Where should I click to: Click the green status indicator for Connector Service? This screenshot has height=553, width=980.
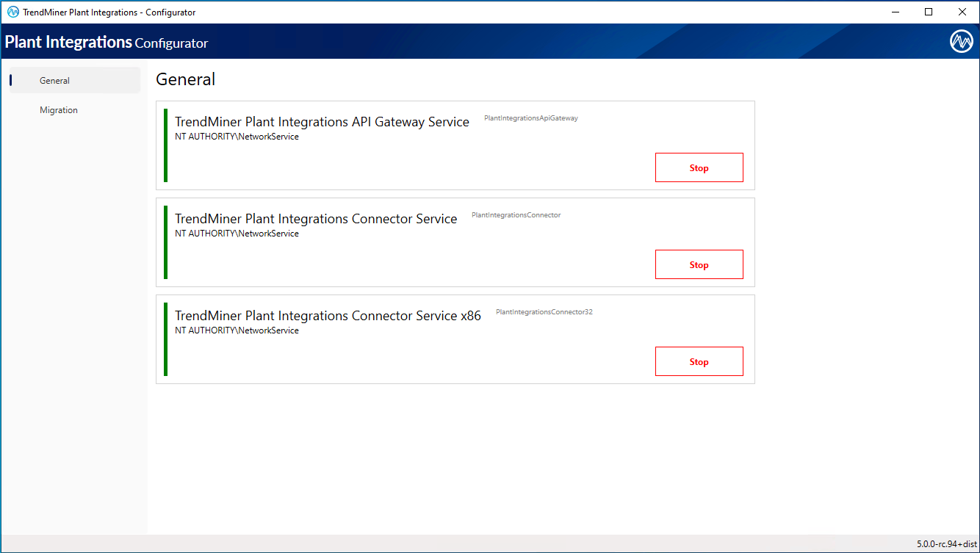166,242
